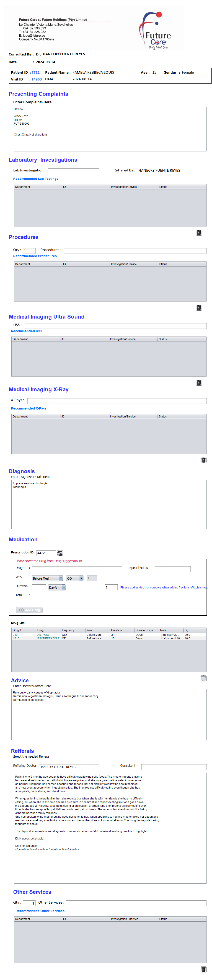The image size is (212, 980).
Task: Open the Day/s duration type dropdown
Action: coord(57,587)
